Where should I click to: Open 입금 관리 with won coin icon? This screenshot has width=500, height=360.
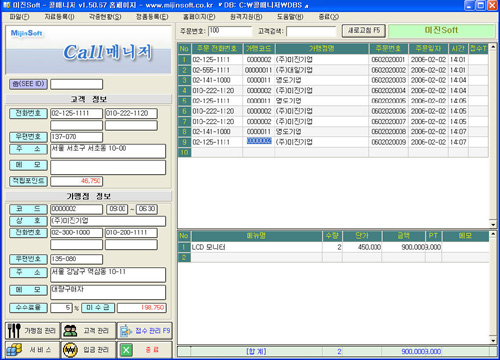pos(89,350)
